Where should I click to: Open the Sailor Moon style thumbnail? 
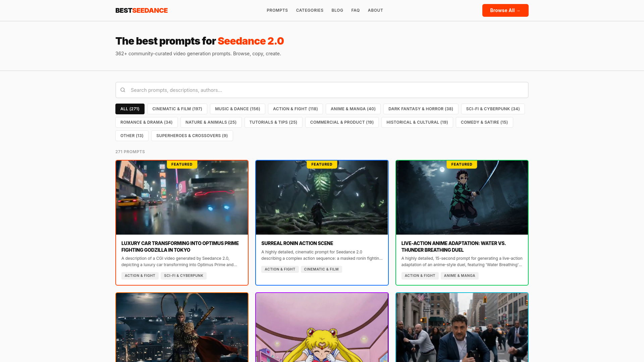pyautogui.click(x=322, y=327)
